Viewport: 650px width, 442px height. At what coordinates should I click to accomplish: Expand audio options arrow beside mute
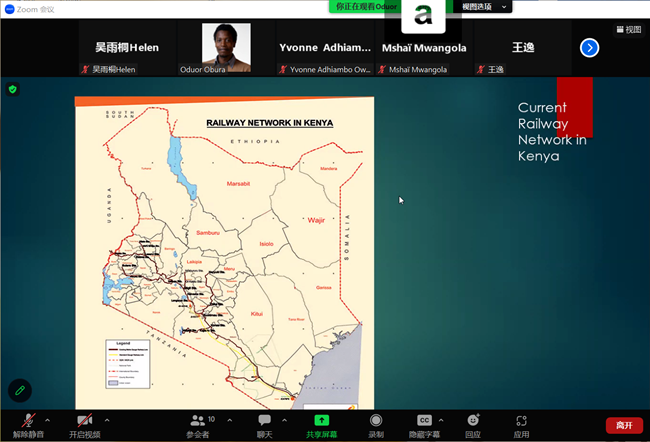[x=48, y=419]
